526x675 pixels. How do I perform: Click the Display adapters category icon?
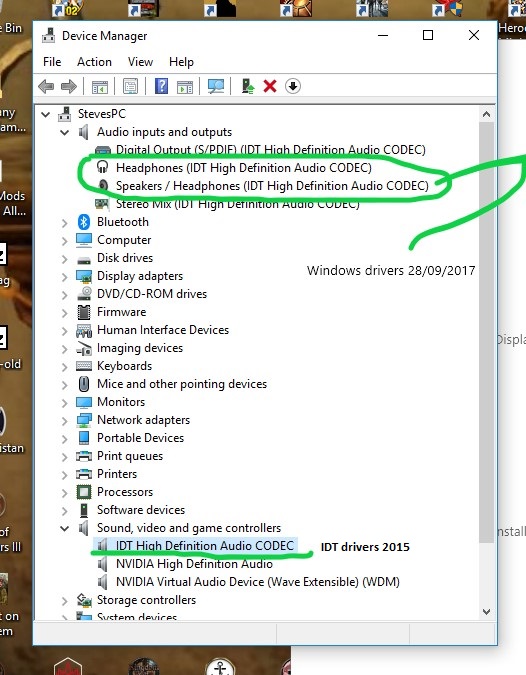pyautogui.click(x=84, y=276)
